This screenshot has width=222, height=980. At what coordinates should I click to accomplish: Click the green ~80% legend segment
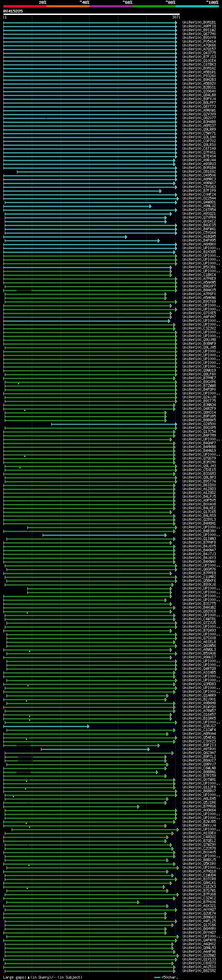click(154, 7)
